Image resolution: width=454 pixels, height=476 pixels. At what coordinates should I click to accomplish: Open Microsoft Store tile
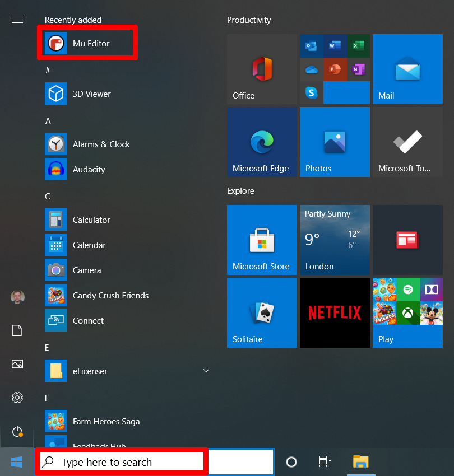(x=262, y=240)
